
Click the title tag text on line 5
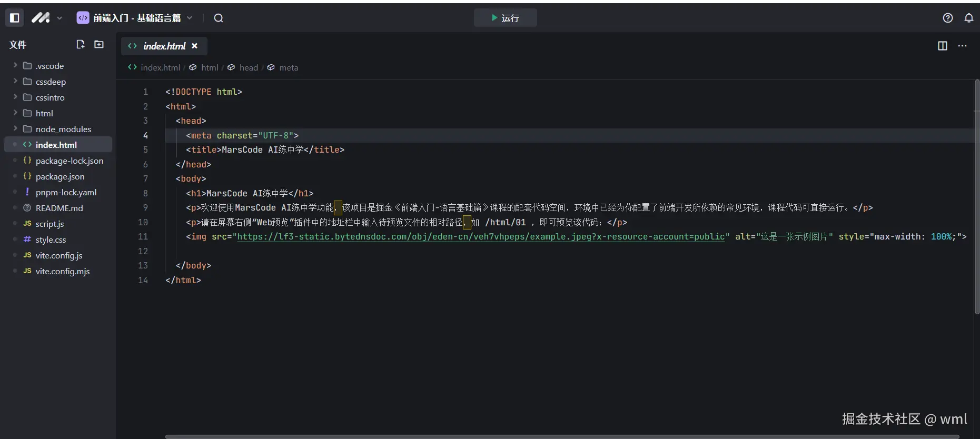click(265, 150)
